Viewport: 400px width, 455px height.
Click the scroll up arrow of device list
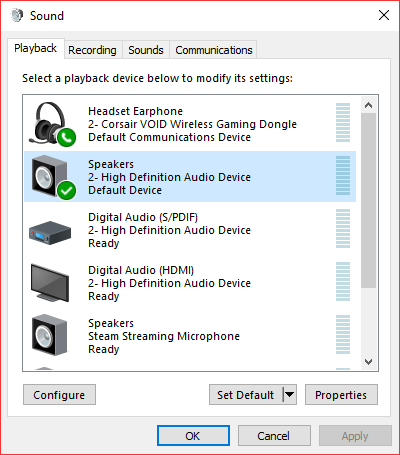(x=368, y=105)
